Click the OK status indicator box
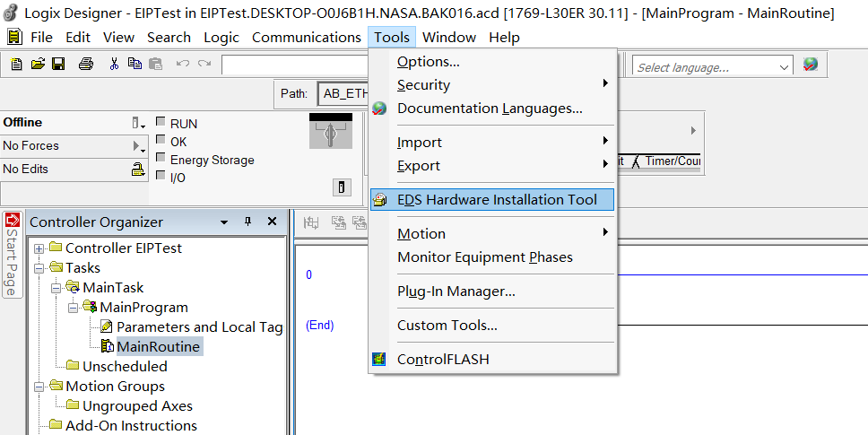This screenshot has width=868, height=435. pos(161,139)
